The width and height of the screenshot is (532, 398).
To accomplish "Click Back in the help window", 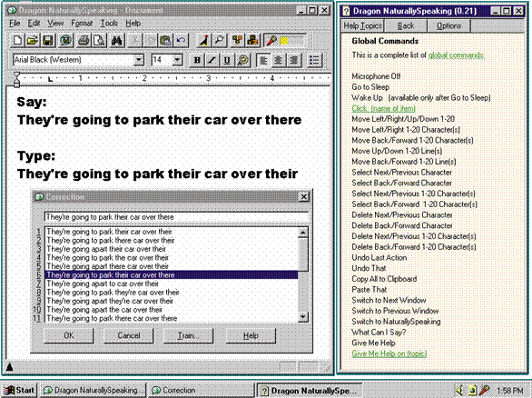I will [406, 25].
